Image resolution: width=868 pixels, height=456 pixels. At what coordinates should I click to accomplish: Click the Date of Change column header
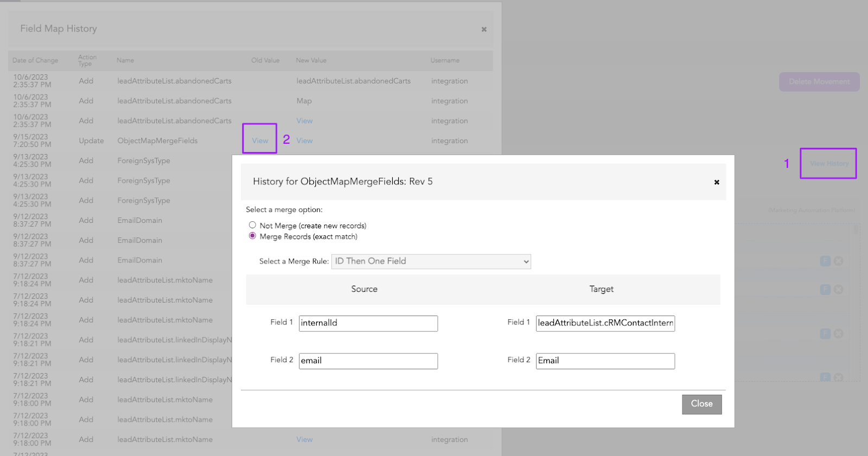click(x=35, y=60)
